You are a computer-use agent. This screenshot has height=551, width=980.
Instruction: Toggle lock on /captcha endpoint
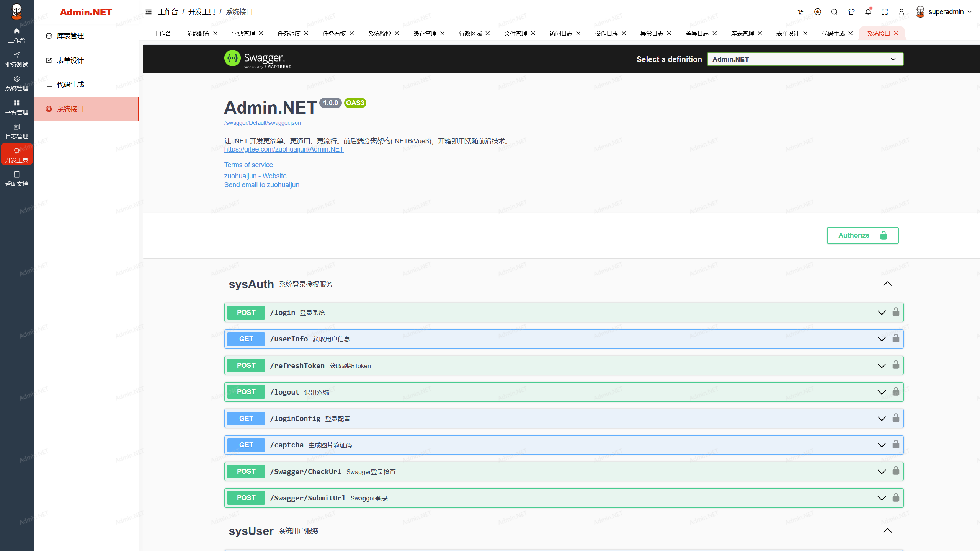pyautogui.click(x=896, y=445)
